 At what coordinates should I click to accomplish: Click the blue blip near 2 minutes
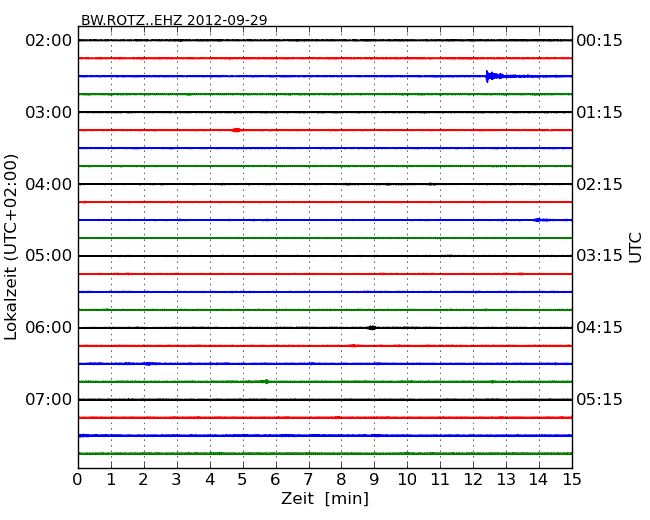click(148, 364)
